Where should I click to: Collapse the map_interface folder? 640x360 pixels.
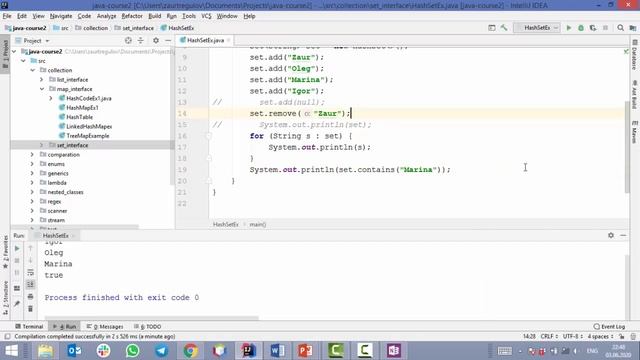[42, 89]
